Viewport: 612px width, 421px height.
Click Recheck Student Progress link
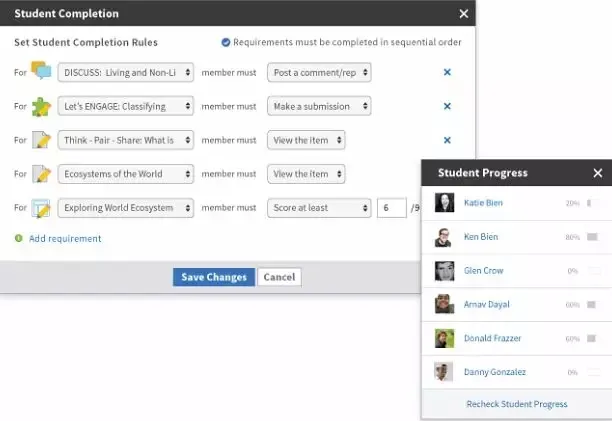tap(516, 404)
